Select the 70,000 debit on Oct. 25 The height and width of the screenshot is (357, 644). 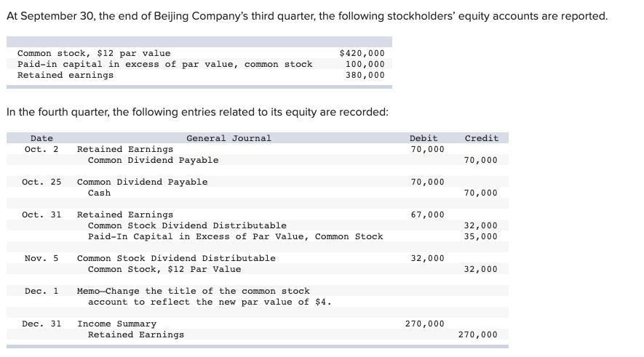(x=428, y=182)
